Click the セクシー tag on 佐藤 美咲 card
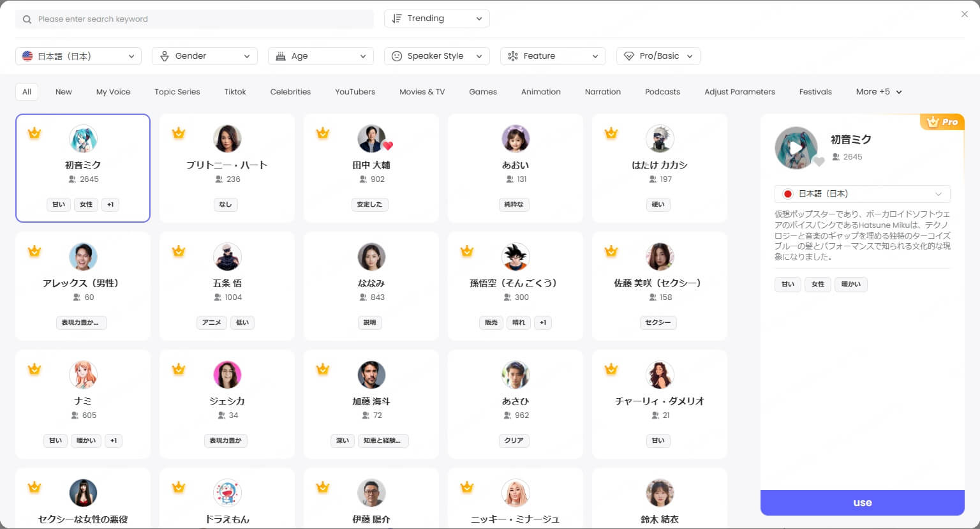Screen dimensions: 980x529 coord(658,323)
